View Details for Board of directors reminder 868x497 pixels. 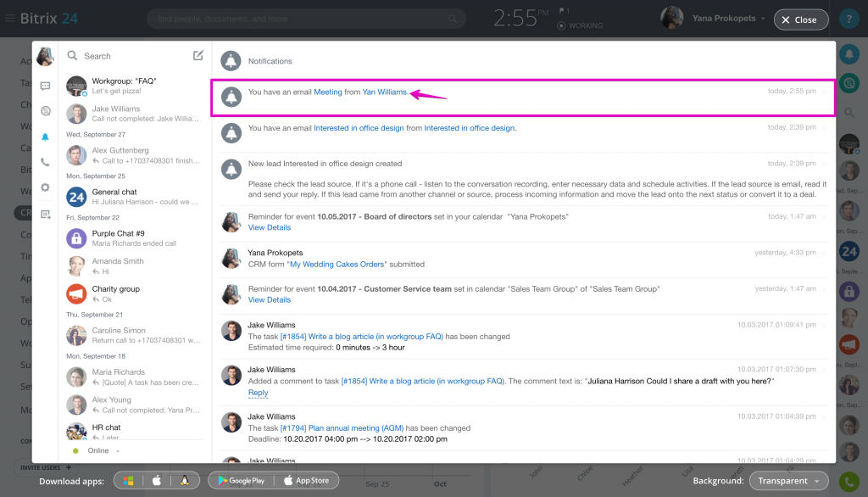269,228
